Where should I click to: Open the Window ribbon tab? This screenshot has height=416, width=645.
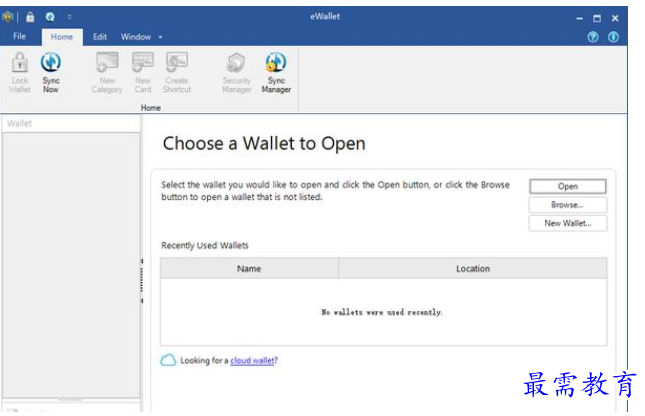(136, 37)
